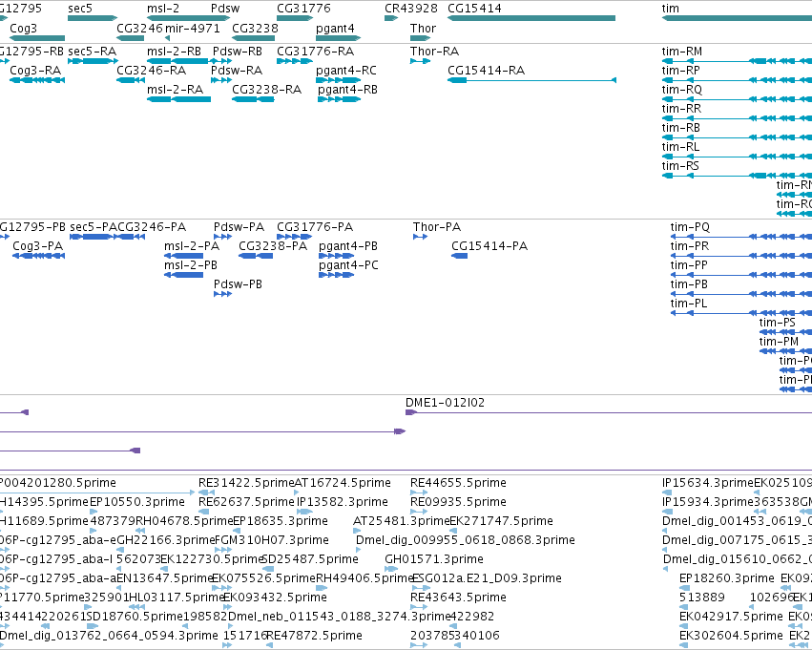Click the AT16724.5prime EST

(297, 493)
